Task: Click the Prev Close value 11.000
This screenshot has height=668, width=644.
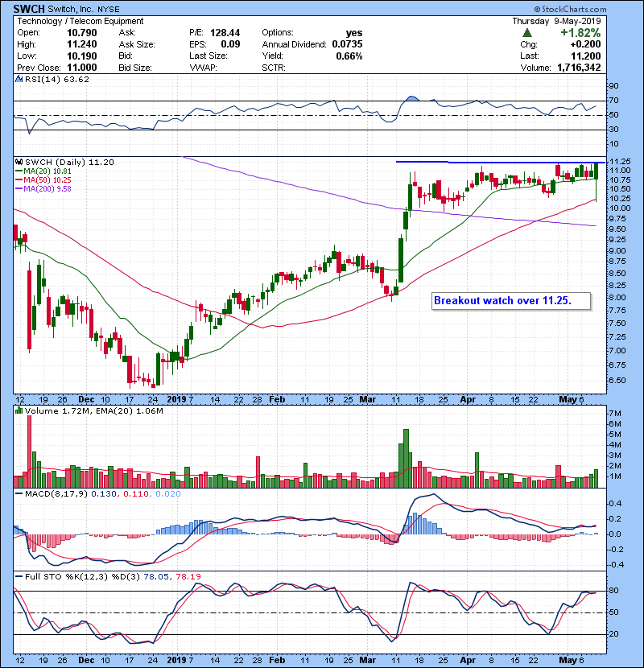Action: [82, 68]
